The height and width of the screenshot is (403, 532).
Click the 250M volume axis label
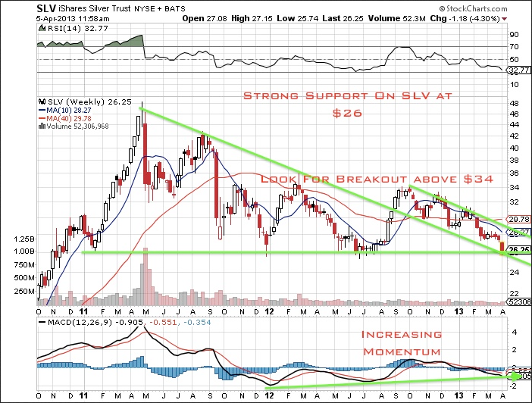(x=24, y=292)
